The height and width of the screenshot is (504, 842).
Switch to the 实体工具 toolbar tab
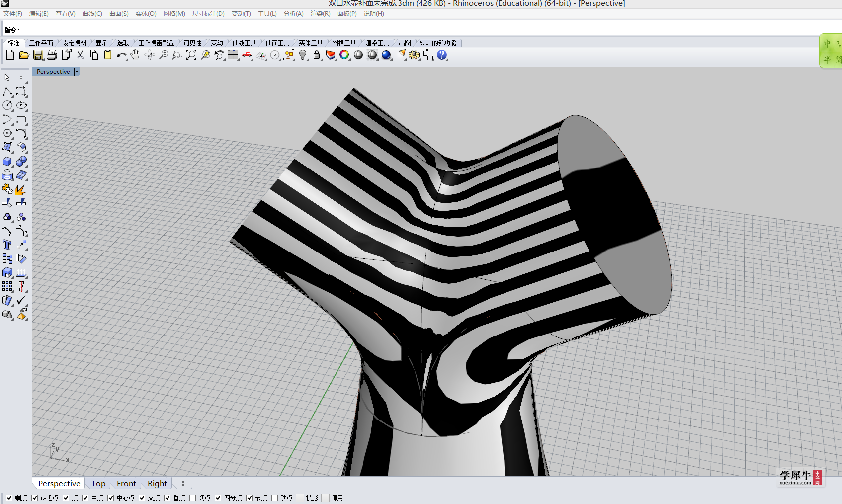pyautogui.click(x=311, y=43)
